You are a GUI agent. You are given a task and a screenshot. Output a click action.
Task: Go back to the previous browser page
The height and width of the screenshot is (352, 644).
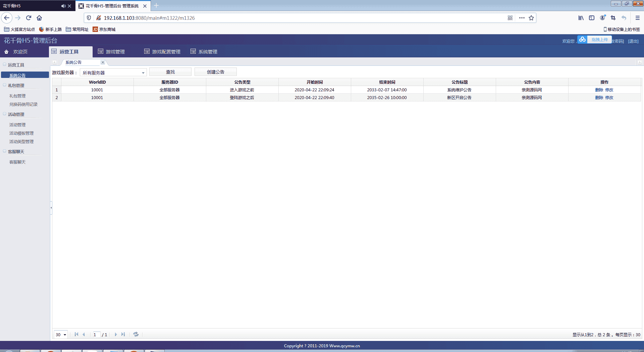tap(7, 18)
